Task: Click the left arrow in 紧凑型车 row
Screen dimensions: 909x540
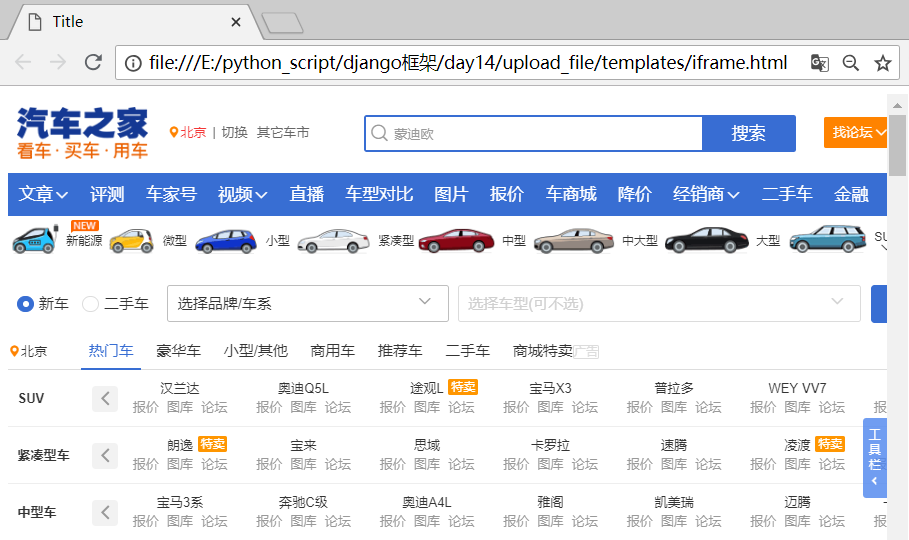Action: (105, 455)
